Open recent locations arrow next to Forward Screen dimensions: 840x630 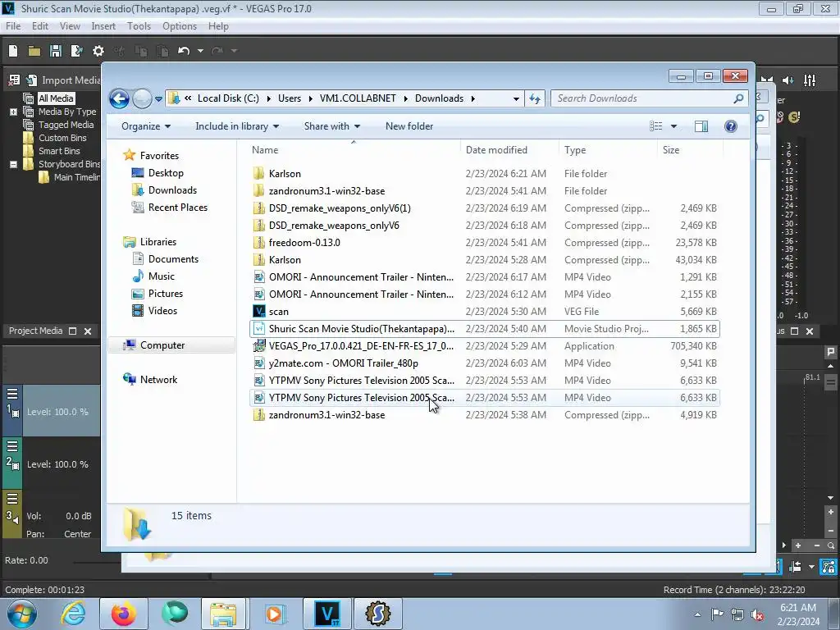click(158, 98)
